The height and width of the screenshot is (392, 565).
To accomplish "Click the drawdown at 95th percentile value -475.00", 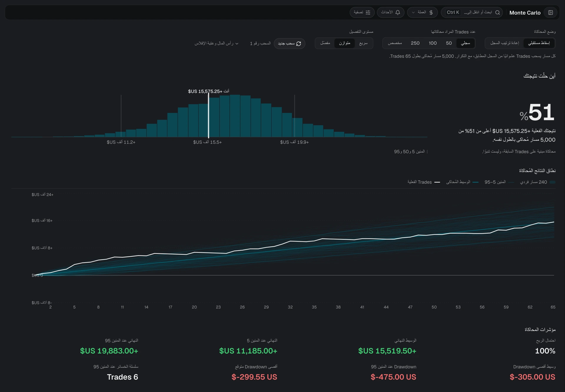I will pyautogui.click(x=393, y=377).
